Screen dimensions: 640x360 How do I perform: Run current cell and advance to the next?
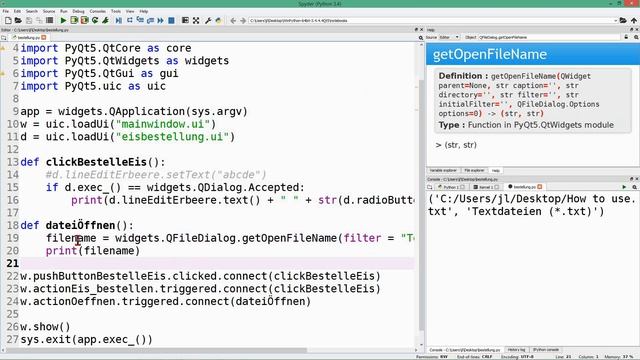(x=84, y=20)
